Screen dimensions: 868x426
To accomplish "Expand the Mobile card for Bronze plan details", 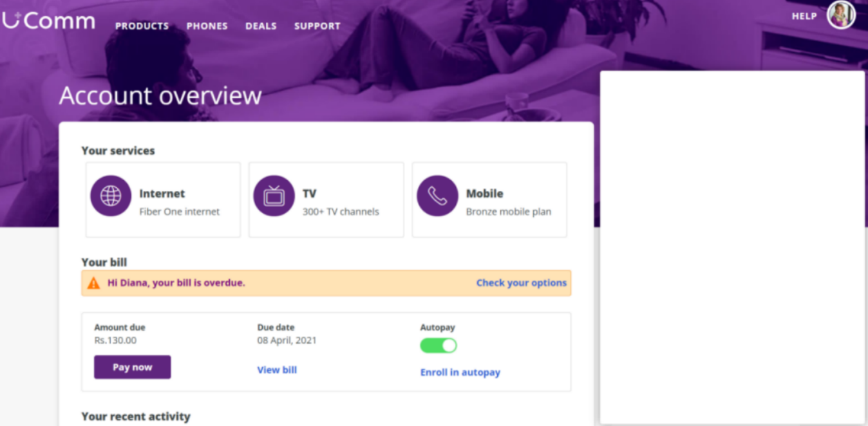I will (489, 200).
